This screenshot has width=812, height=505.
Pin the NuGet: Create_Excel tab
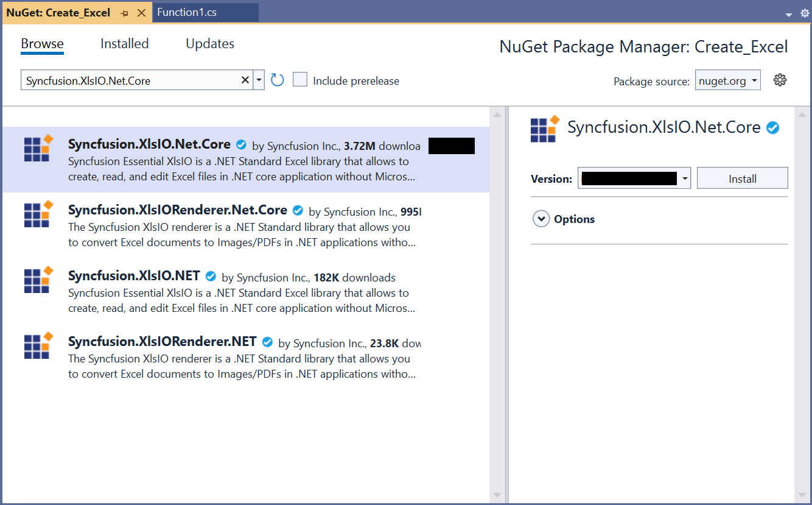(125, 13)
